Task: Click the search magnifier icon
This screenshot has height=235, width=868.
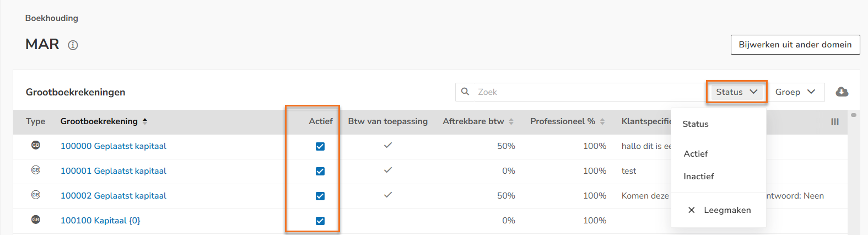Action: (465, 92)
